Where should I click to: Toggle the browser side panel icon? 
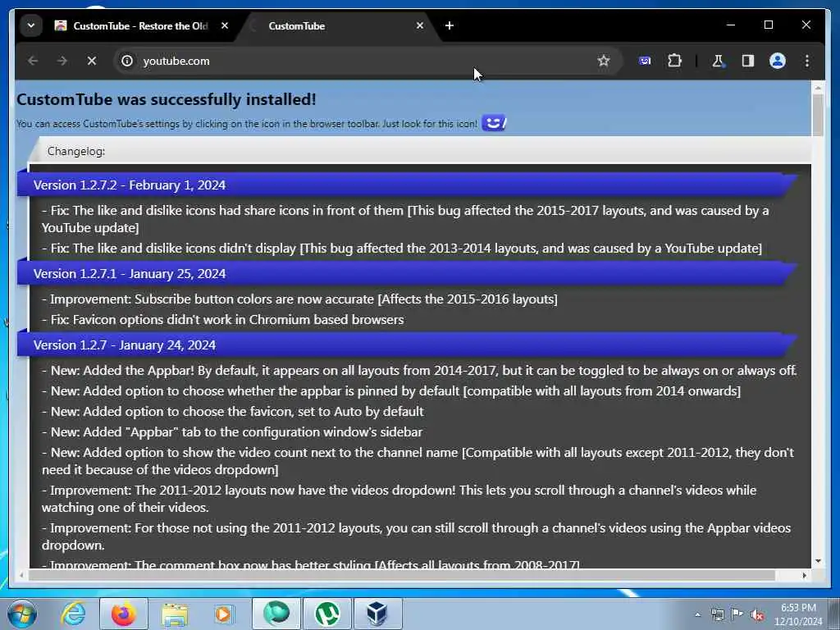[748, 61]
